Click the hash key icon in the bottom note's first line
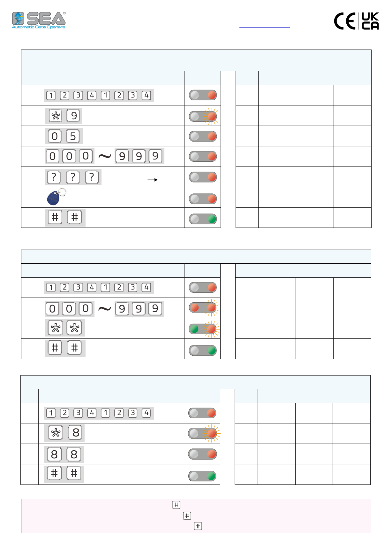The height and width of the screenshot is (550, 392). pyautogui.click(x=176, y=505)
